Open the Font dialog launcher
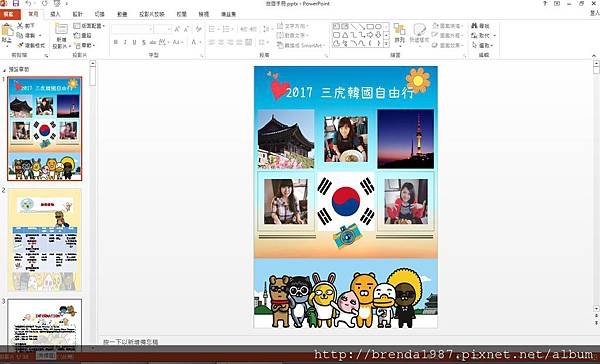This screenshot has width=600, height=364. click(202, 56)
